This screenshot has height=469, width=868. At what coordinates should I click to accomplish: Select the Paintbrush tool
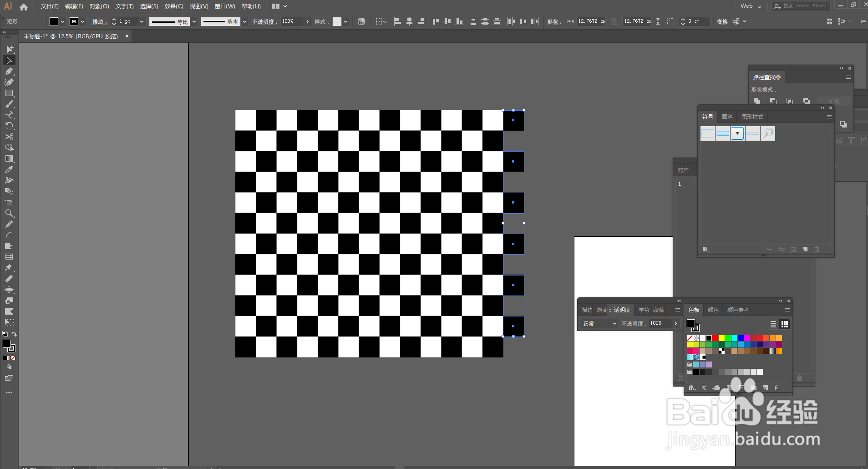click(9, 104)
